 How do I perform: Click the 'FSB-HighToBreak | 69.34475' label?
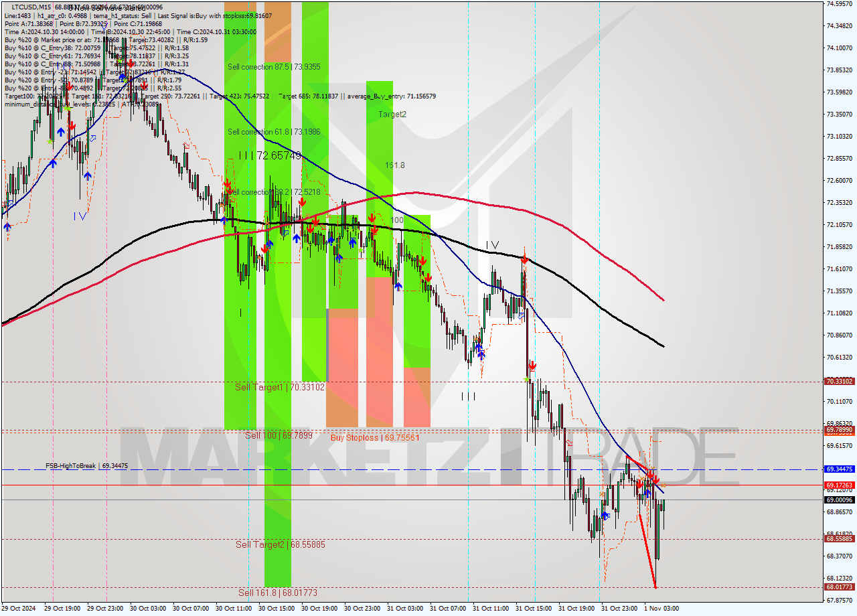(86, 465)
